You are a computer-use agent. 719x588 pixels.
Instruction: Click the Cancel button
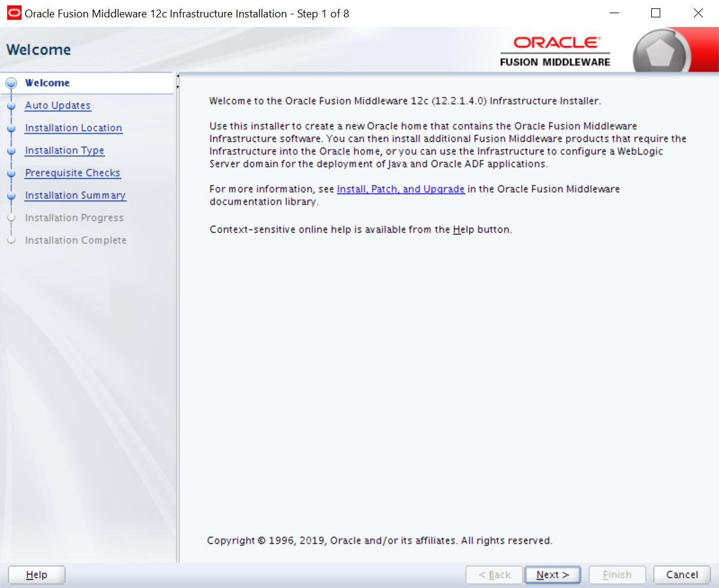682,575
